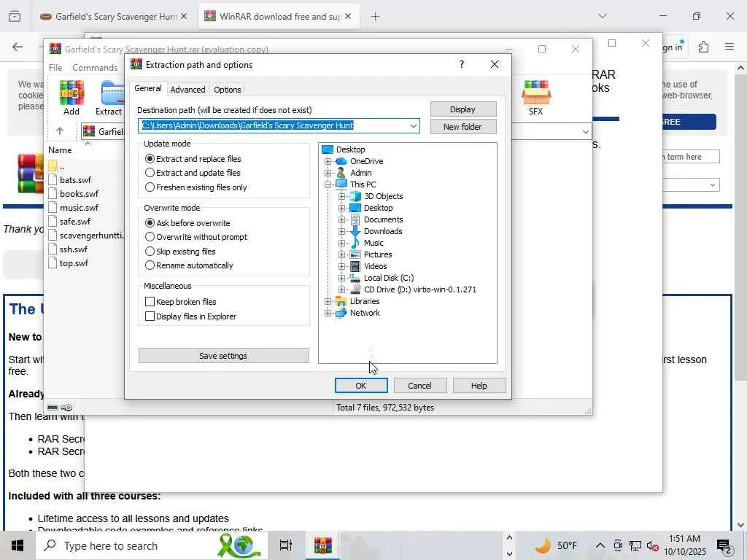Click the Save settings button
Screen dimensions: 747x560
[223, 356]
